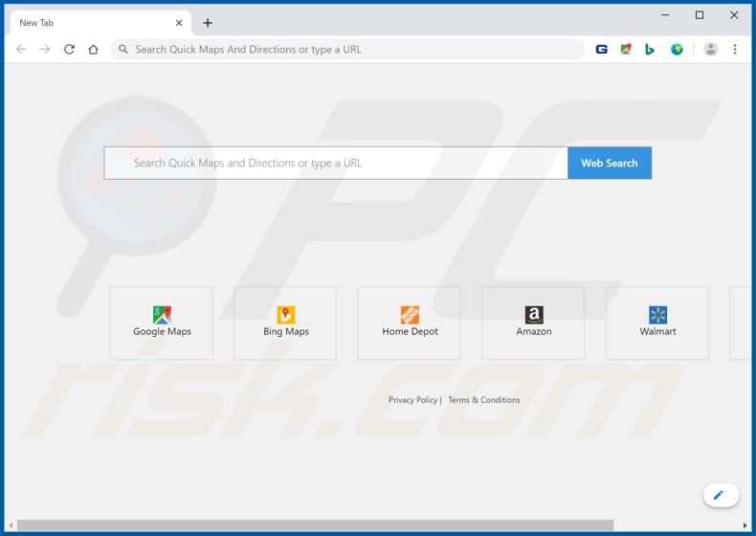
Task: Open the home page via house icon
Action: coord(94,49)
